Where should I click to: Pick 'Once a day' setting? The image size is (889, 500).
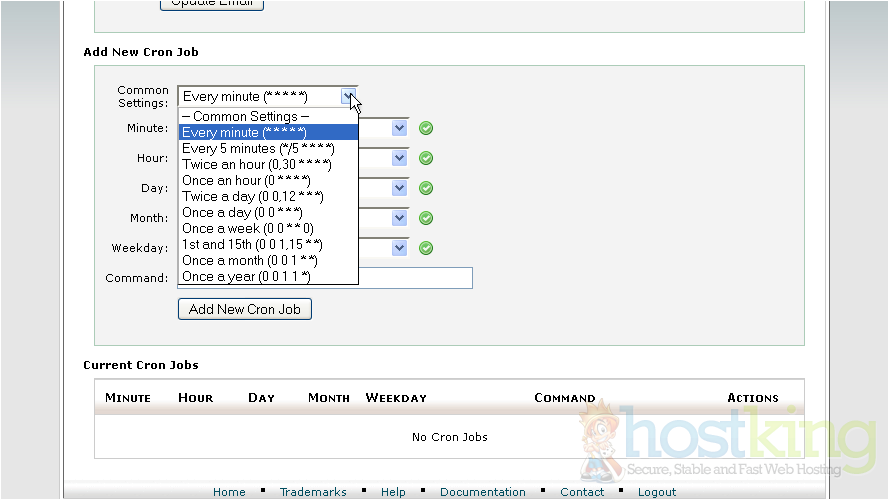242,212
